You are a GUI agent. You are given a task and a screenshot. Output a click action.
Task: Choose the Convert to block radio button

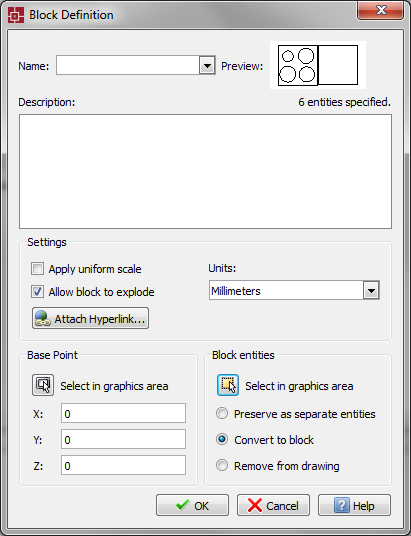pyautogui.click(x=222, y=439)
